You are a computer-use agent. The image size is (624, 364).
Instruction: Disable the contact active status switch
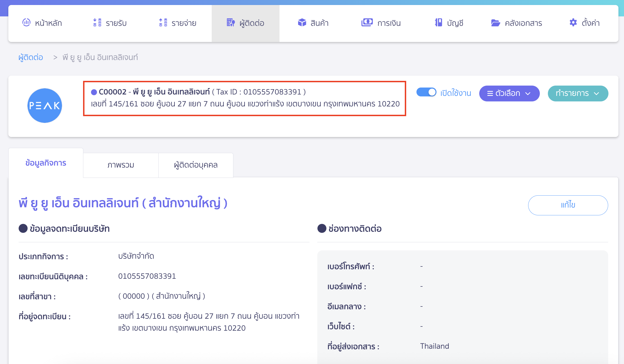(426, 93)
